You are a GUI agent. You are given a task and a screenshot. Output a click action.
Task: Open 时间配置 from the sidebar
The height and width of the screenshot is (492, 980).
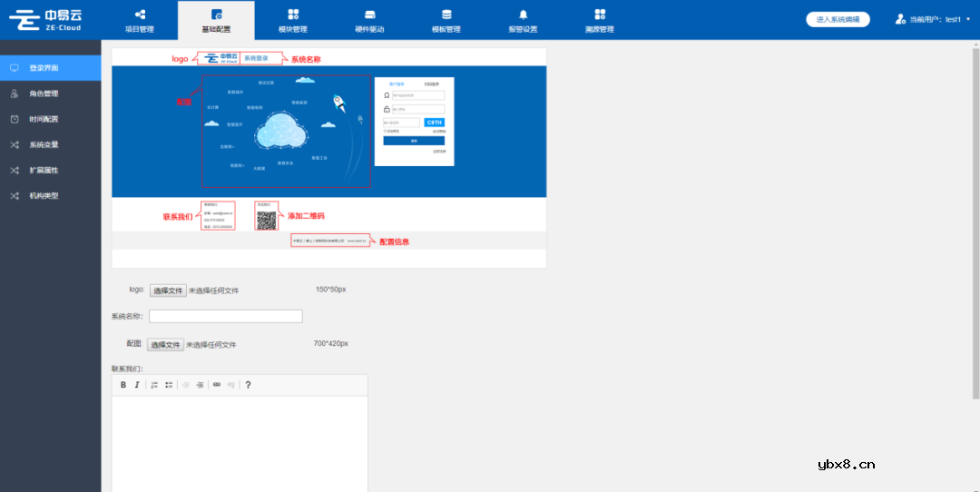[x=44, y=119]
